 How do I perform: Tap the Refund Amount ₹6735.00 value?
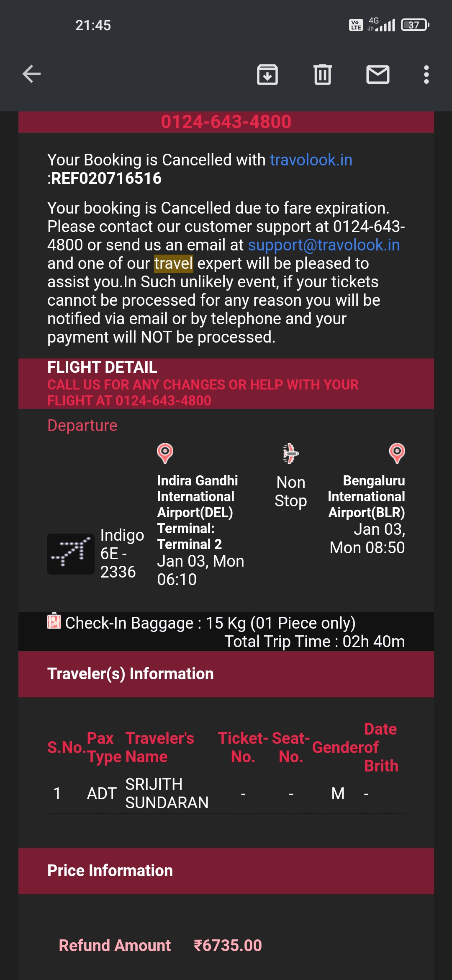click(x=228, y=945)
